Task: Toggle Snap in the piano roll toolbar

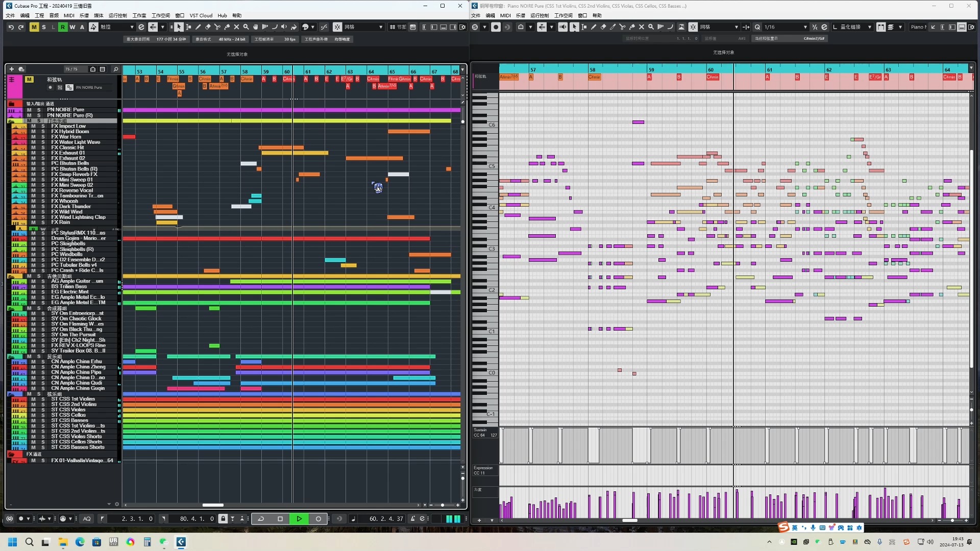Action: pyautogui.click(x=693, y=27)
